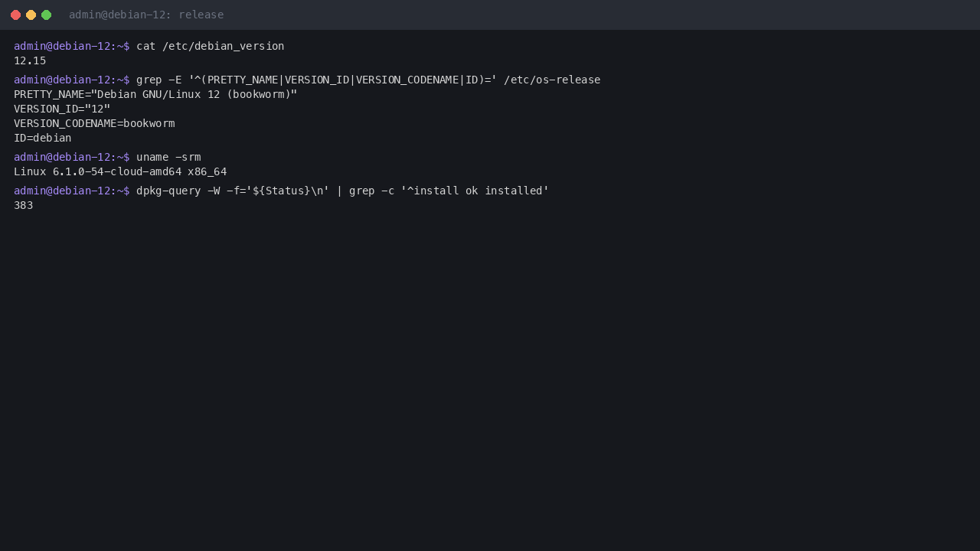Click the grep -E os-release command line
The width and height of the screenshot is (980, 551).
click(x=307, y=80)
